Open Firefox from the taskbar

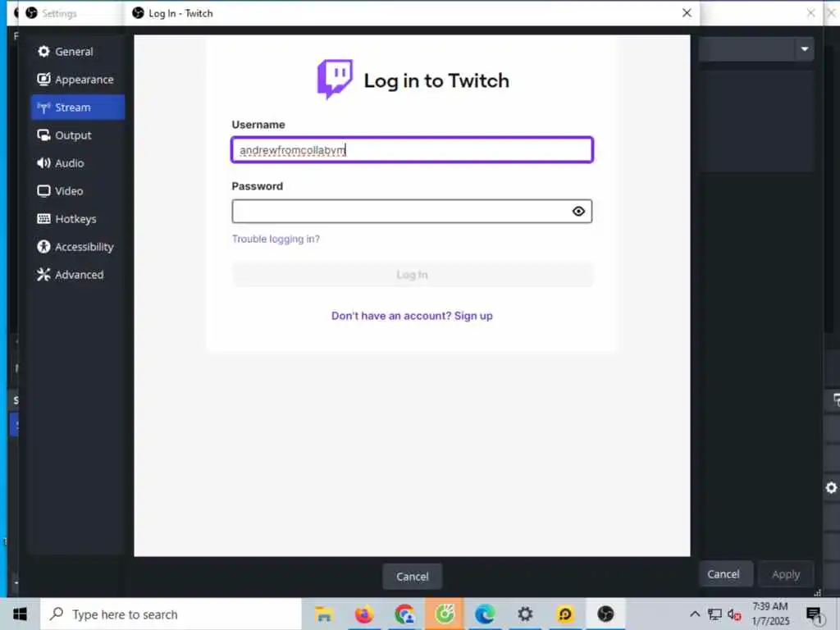click(363, 614)
